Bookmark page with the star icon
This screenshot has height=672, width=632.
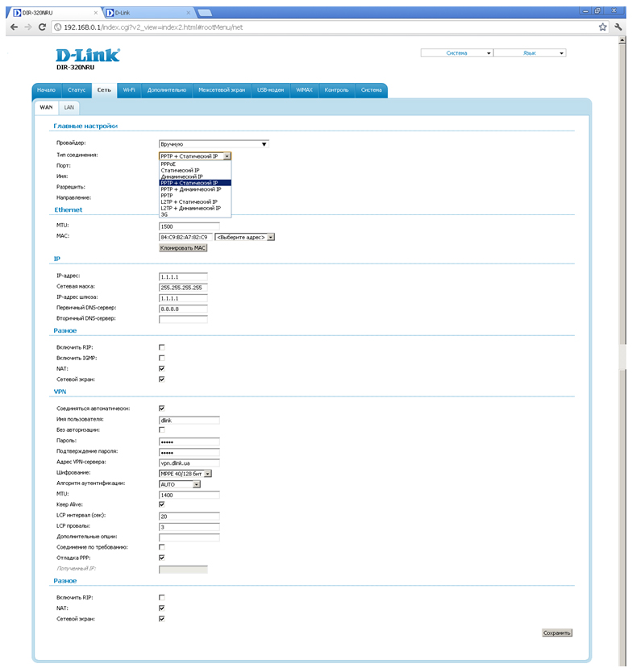[602, 27]
